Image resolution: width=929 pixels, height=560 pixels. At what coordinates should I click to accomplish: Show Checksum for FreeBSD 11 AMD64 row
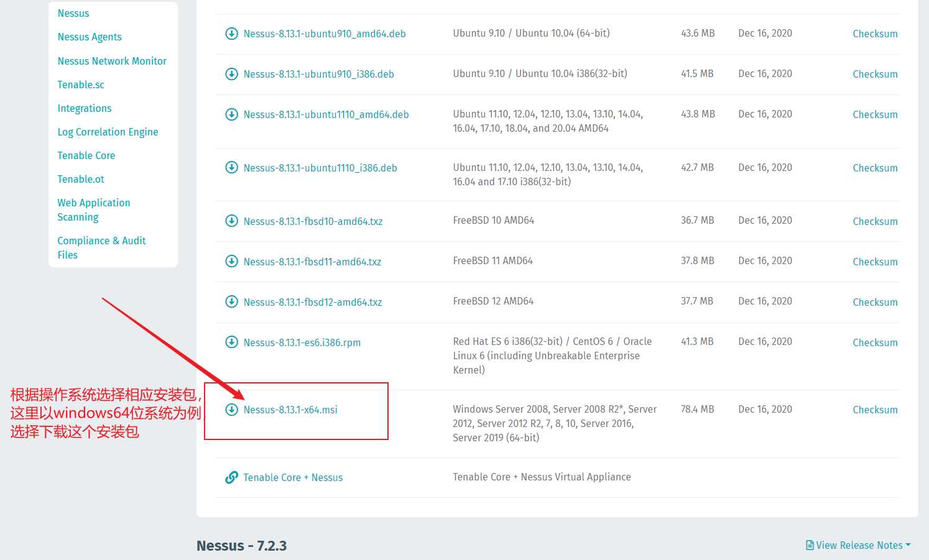[x=875, y=262]
